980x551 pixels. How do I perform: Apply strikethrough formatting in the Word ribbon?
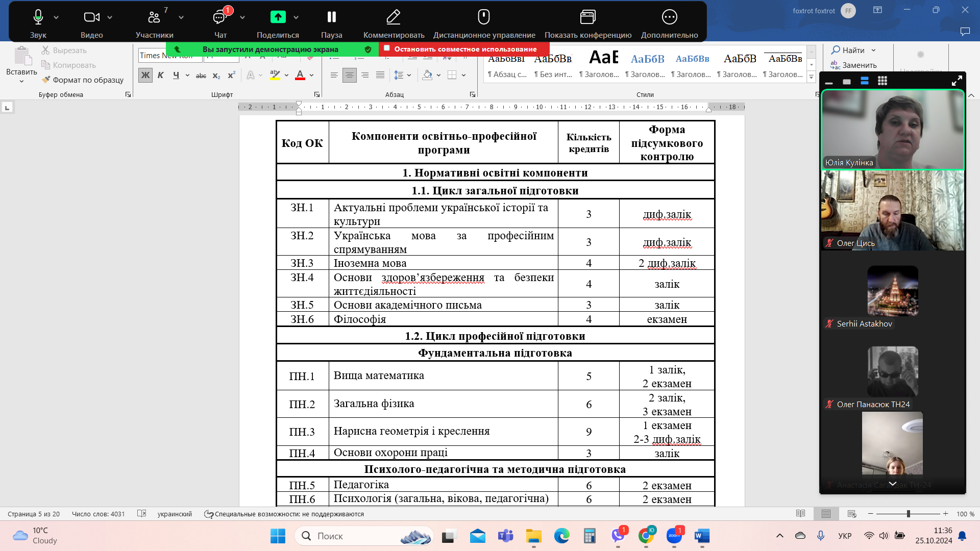201,76
